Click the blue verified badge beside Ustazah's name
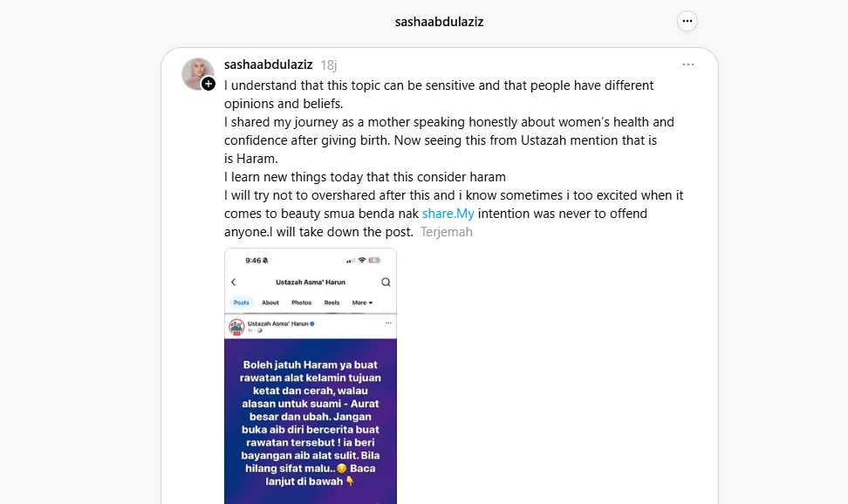This screenshot has height=504, width=848. click(x=311, y=324)
